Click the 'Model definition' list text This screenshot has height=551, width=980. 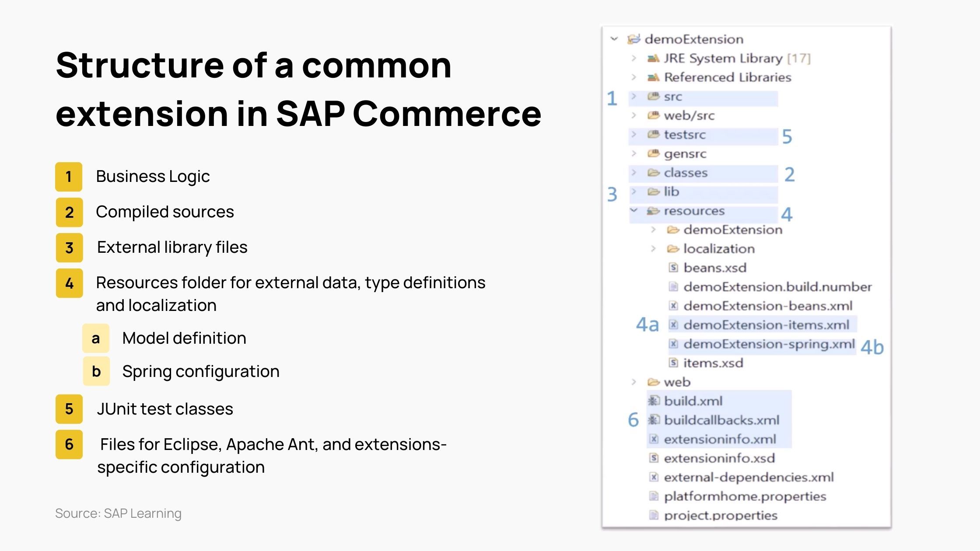pos(184,338)
